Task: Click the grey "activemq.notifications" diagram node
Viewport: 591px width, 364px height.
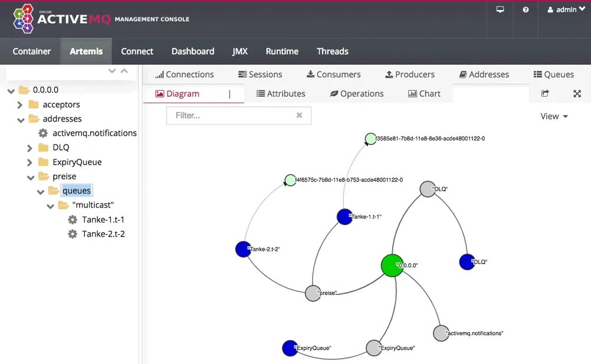Action: pyautogui.click(x=441, y=333)
